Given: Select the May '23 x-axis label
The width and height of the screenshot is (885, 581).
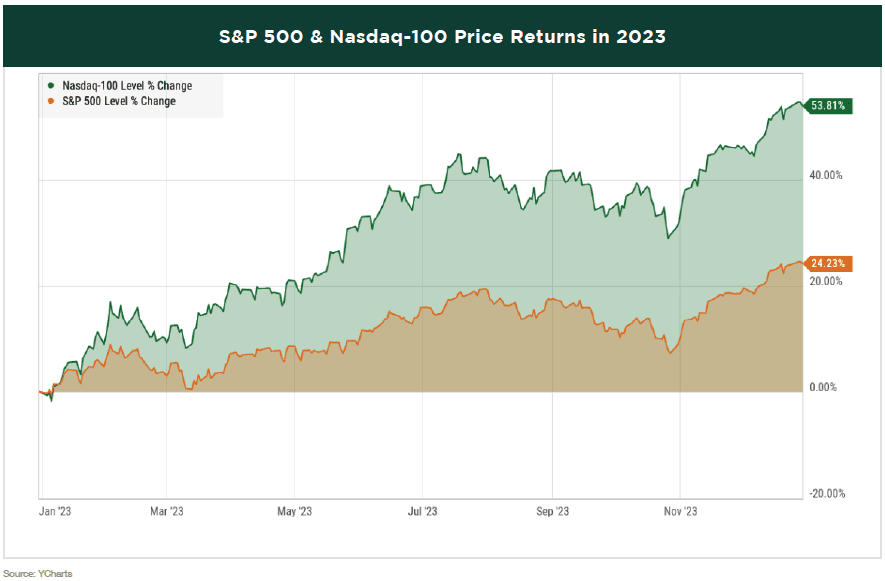Looking at the screenshot, I should click(294, 511).
